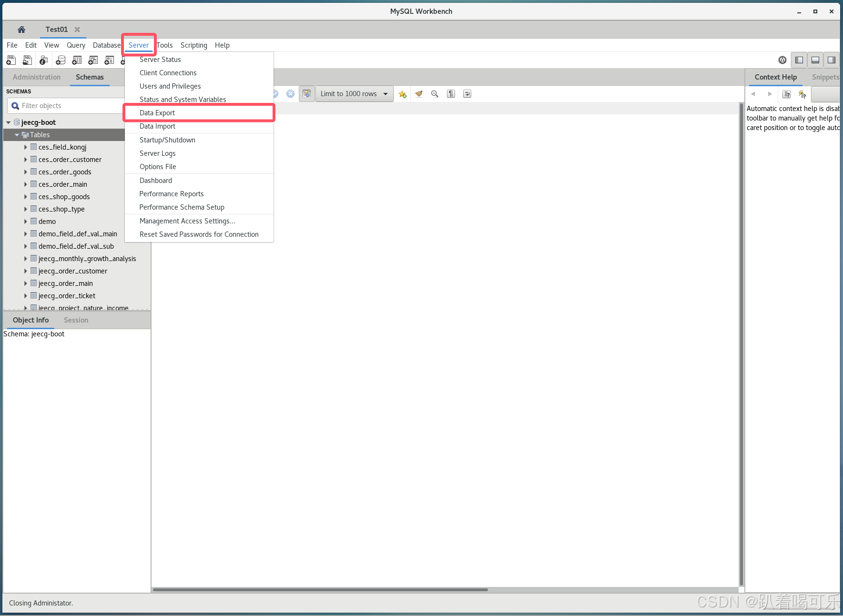Open SQL script file icon

[x=27, y=60]
